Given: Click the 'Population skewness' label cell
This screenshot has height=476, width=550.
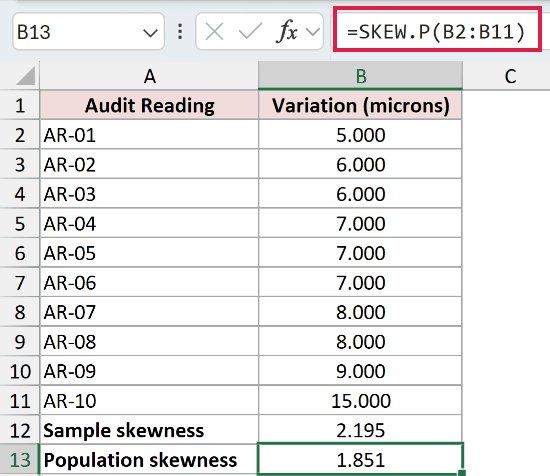Looking at the screenshot, I should tap(149, 460).
